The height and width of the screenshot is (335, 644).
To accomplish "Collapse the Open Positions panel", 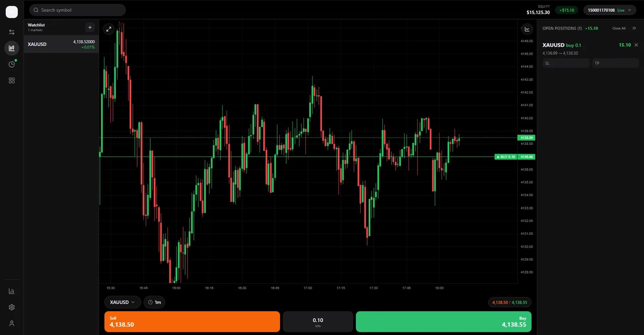I will point(634,28).
